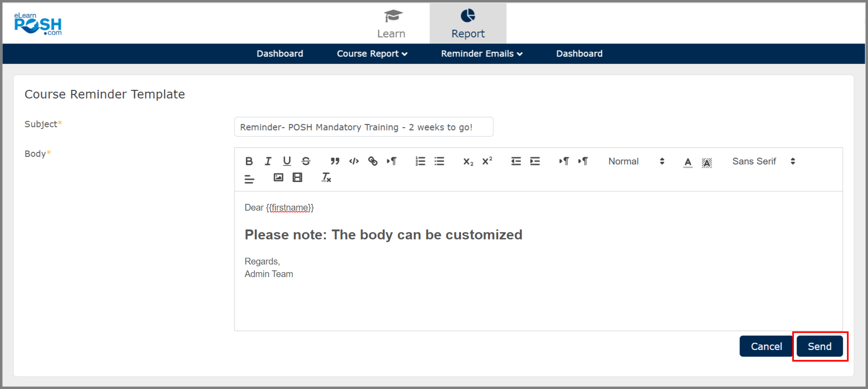Screen dimensions: 868x389
Task: Expand the Course Report menu
Action: pos(372,53)
